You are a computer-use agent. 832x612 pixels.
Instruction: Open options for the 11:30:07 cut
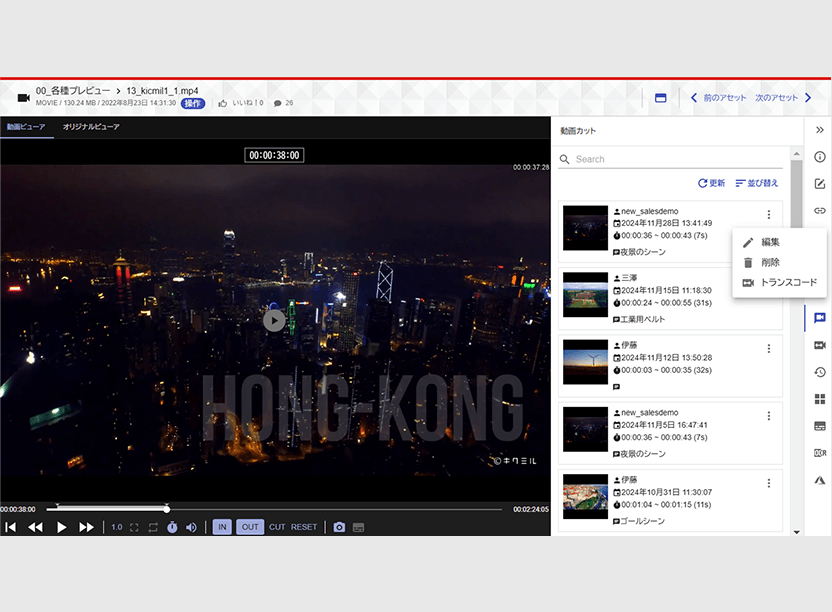pyautogui.click(x=768, y=484)
